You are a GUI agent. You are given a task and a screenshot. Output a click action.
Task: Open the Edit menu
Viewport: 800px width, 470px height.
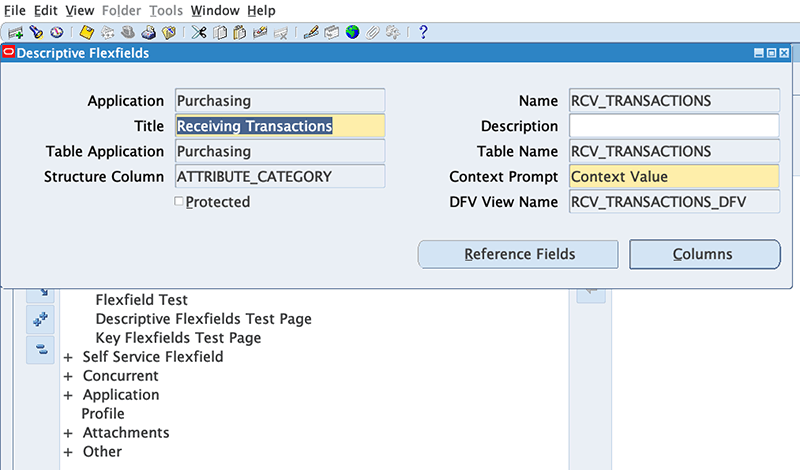[x=45, y=10]
